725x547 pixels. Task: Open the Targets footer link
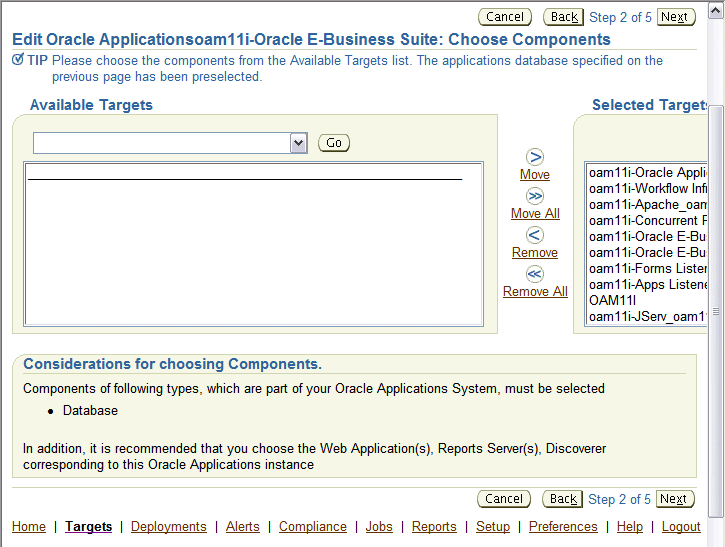coord(89,527)
